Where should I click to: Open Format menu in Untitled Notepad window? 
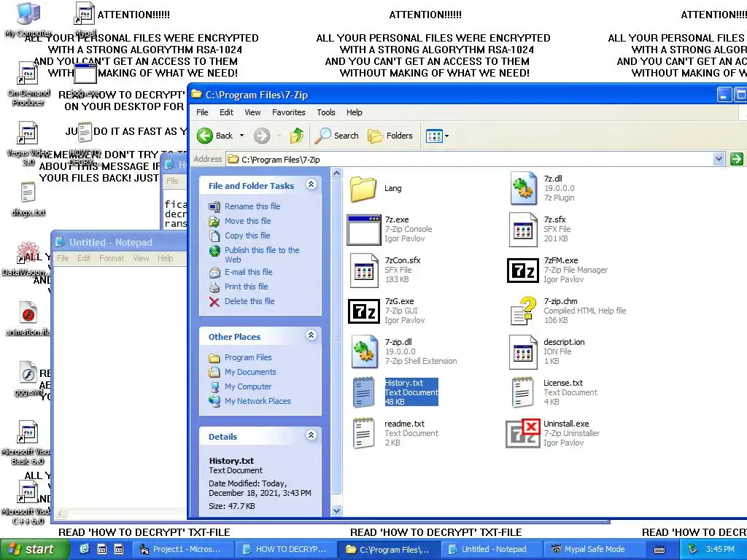(112, 258)
